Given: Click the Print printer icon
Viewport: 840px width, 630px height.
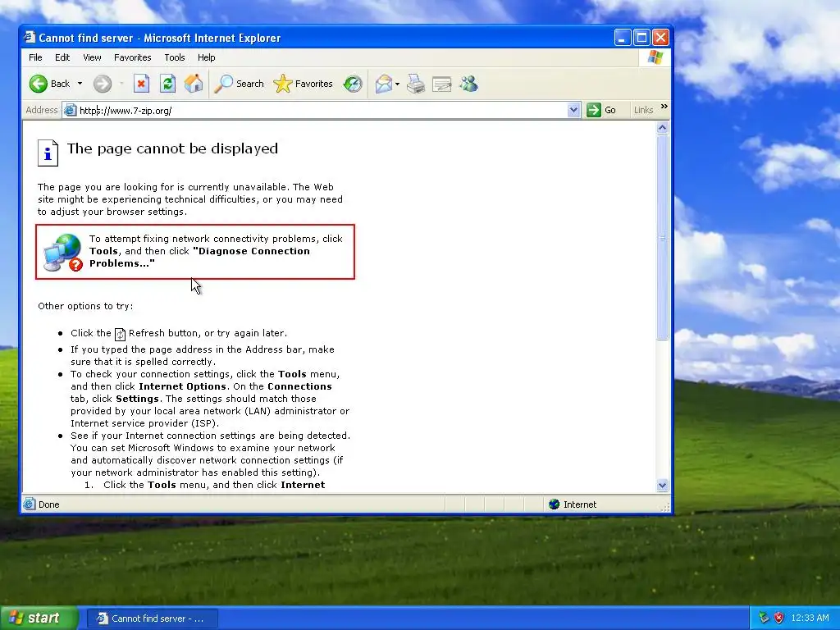Looking at the screenshot, I should click(416, 84).
